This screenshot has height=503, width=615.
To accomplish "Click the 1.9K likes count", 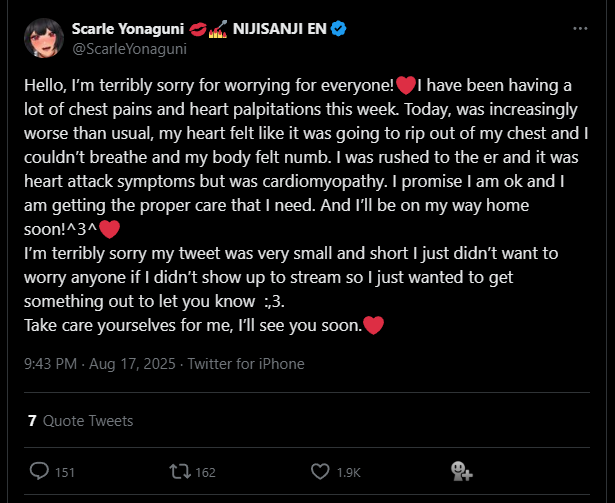I will point(348,472).
